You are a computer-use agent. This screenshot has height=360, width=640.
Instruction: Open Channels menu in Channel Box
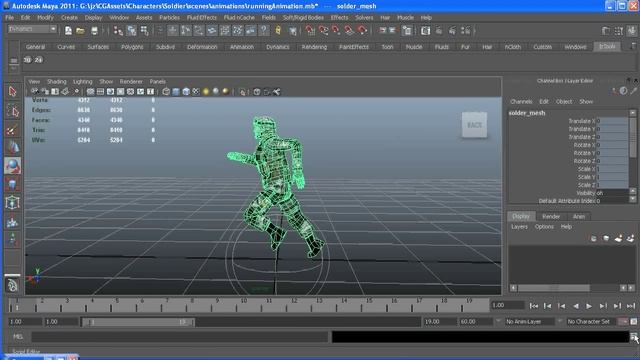point(521,102)
